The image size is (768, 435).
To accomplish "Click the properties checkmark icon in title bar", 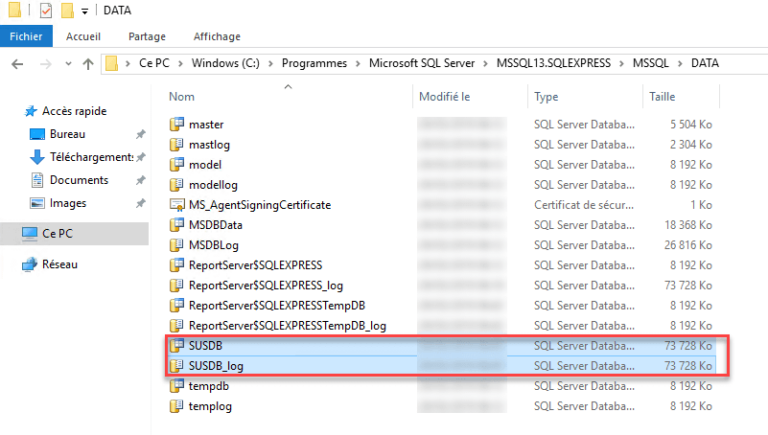I will pyautogui.click(x=46, y=12).
